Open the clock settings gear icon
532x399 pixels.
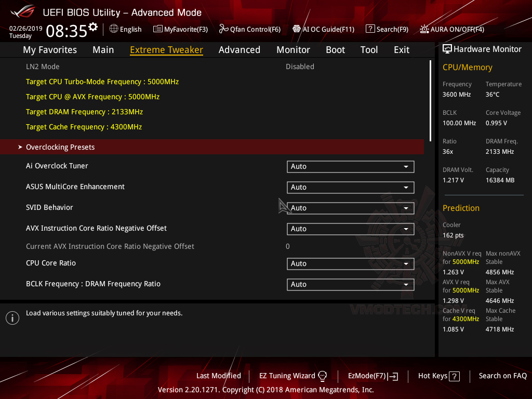(93, 27)
